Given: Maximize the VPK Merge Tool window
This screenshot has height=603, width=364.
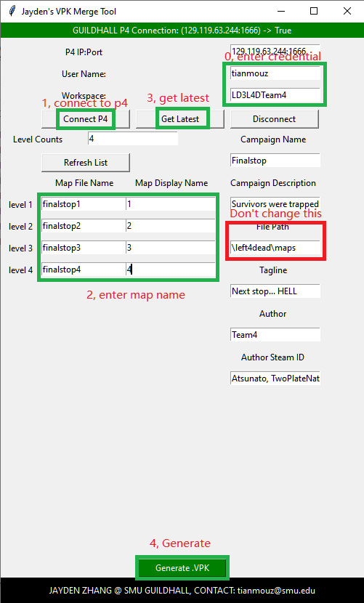Looking at the screenshot, I should [314, 11].
